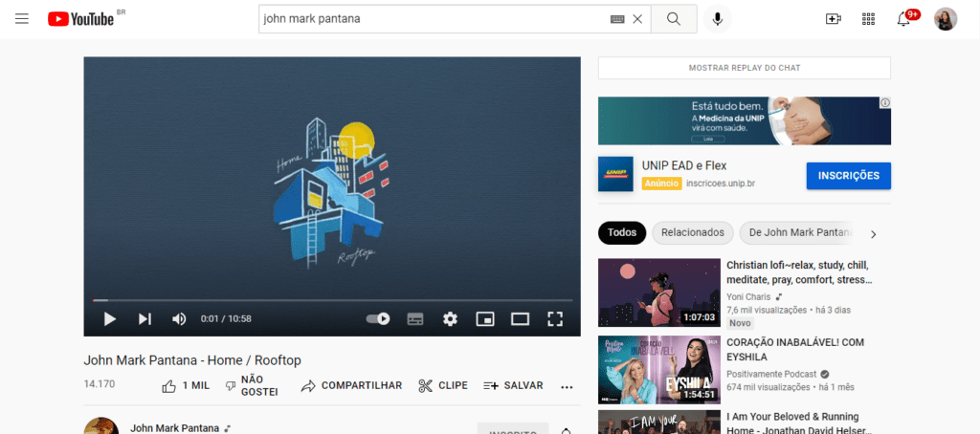Screen dimensions: 980x434
Task: Click COMPARTILHAR to share video
Action: click(x=351, y=386)
